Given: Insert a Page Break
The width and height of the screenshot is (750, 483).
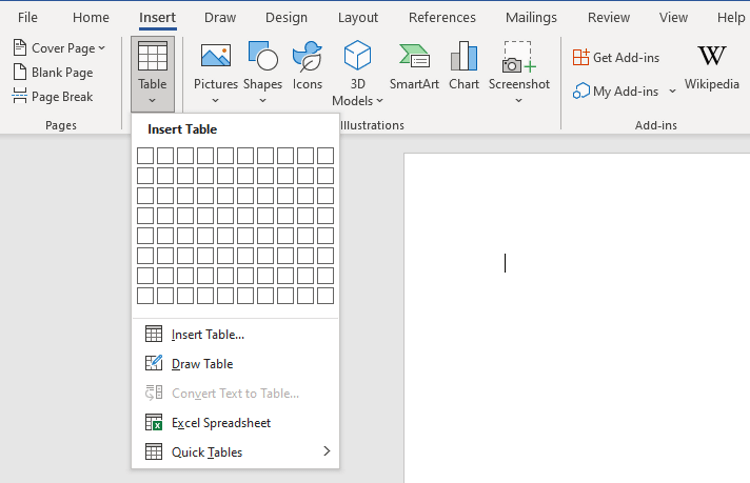Looking at the screenshot, I should (53, 96).
